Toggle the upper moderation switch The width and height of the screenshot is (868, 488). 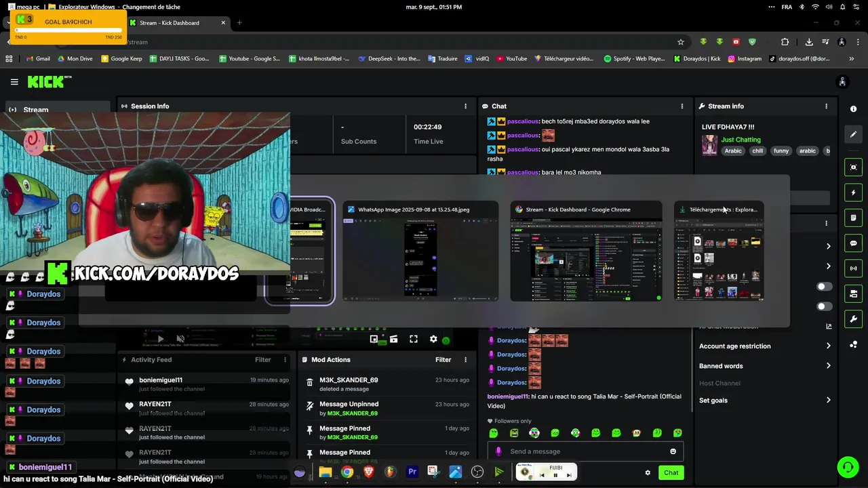click(x=824, y=287)
